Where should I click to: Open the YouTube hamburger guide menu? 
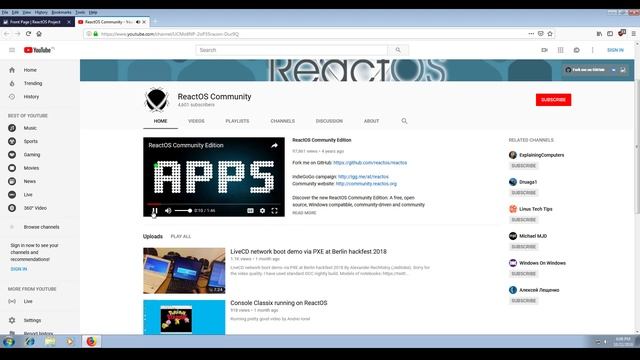click(x=12, y=50)
